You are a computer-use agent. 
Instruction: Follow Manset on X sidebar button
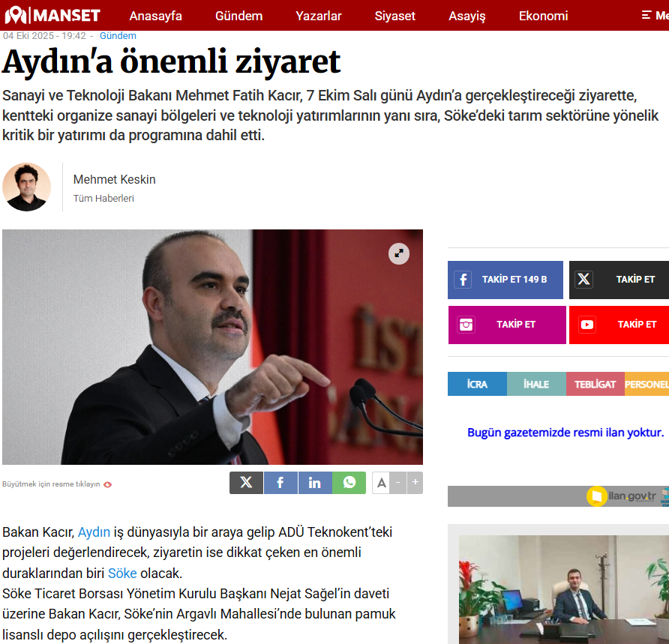(619, 280)
